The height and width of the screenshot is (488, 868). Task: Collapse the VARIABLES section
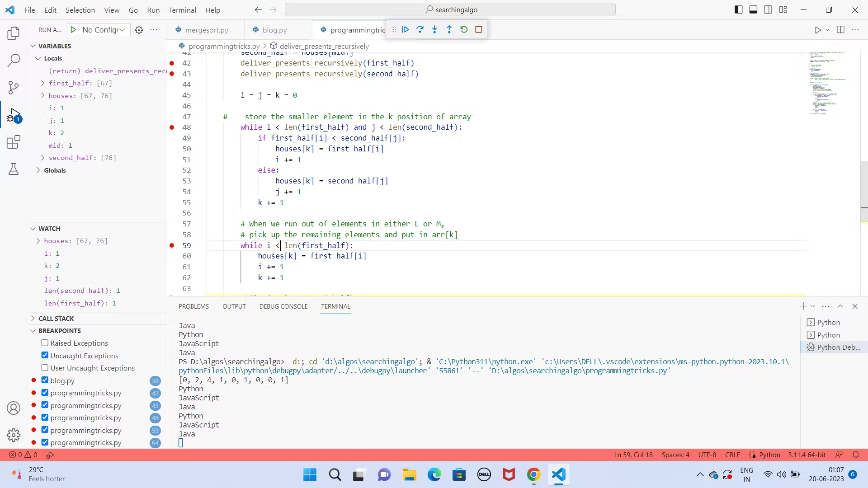coord(33,46)
